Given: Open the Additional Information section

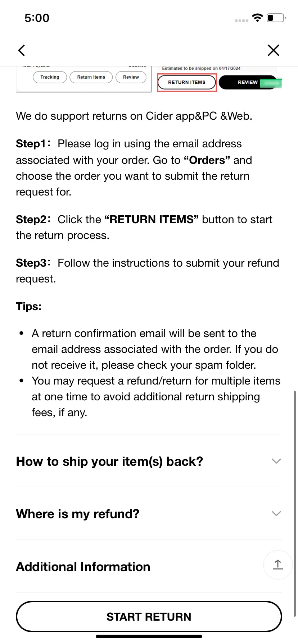Looking at the screenshot, I should (x=83, y=567).
